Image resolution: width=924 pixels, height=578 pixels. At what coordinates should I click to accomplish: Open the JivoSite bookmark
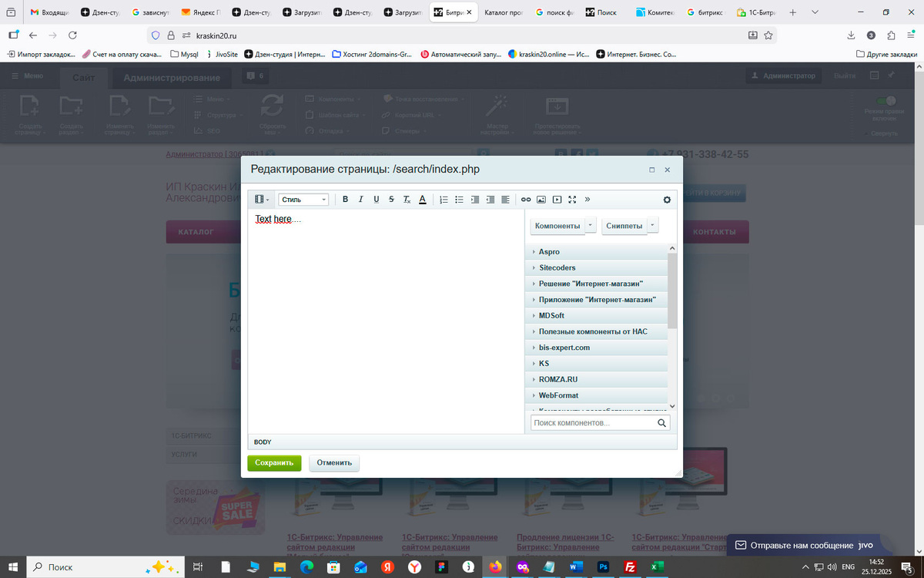[223, 54]
